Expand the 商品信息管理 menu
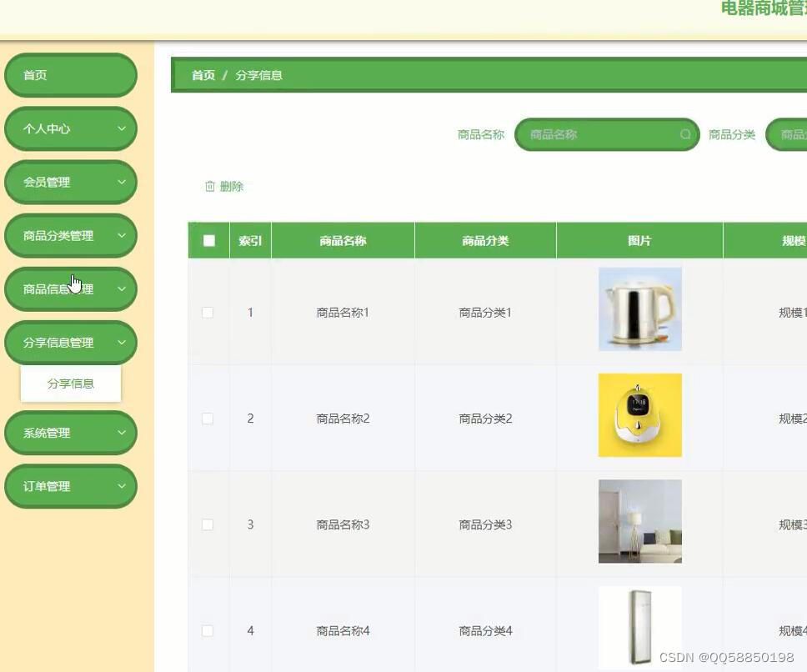 pos(71,288)
